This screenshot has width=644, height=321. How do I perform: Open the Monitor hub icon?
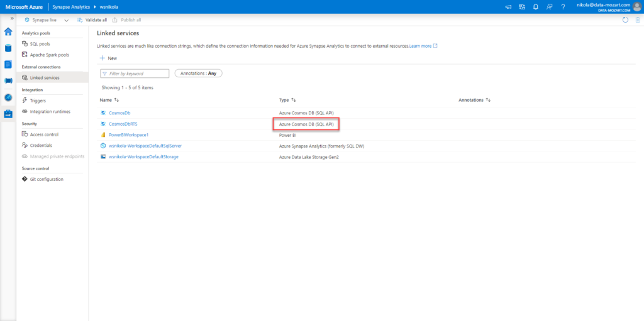click(x=8, y=98)
